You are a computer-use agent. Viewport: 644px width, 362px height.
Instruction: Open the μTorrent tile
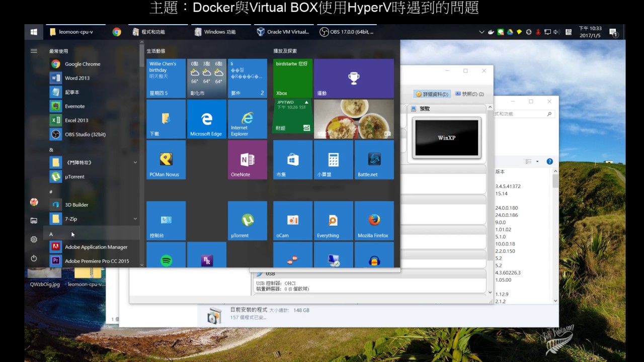click(247, 221)
